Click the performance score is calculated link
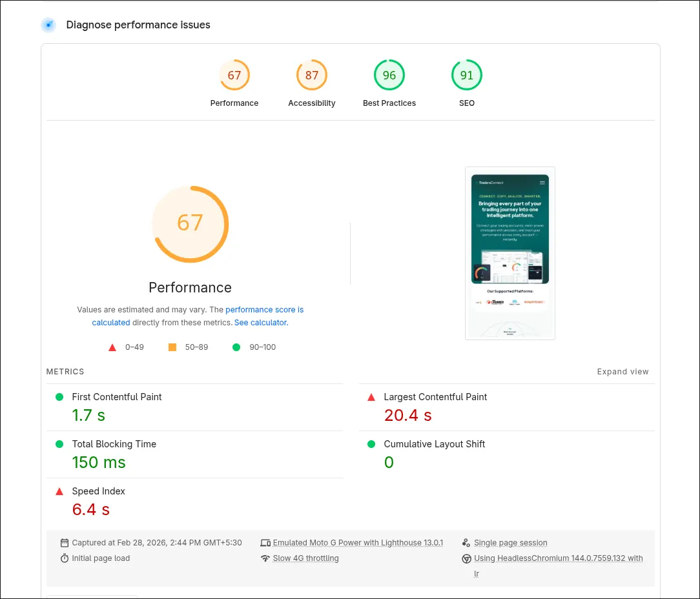Image resolution: width=700 pixels, height=599 pixels. pos(265,309)
